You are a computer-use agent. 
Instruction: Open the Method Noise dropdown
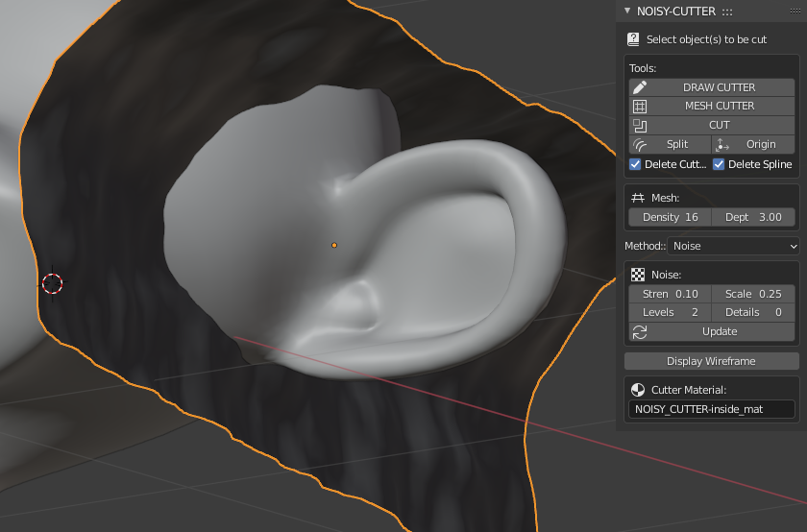733,246
